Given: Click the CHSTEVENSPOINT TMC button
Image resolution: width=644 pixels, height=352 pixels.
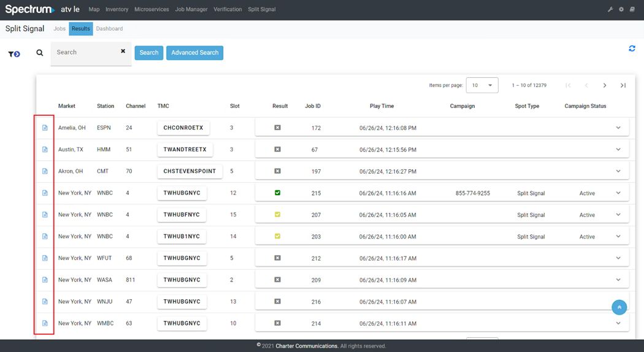Looking at the screenshot, I should pos(190,171).
